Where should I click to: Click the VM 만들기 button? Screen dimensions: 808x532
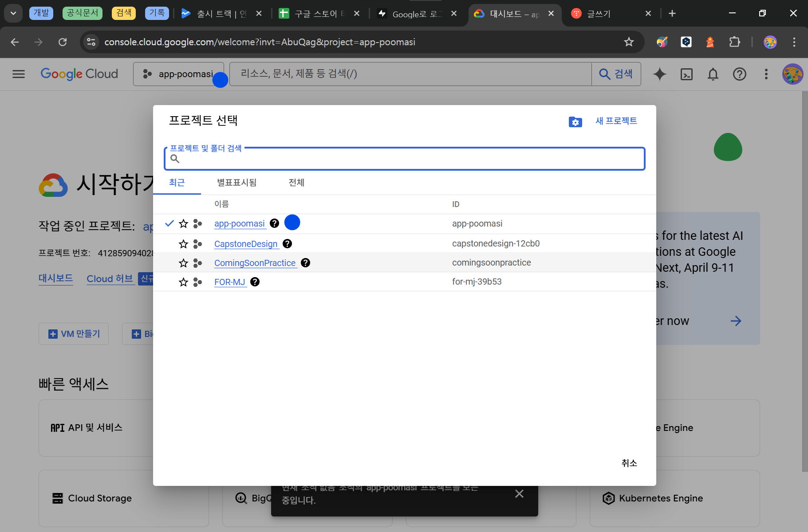click(x=74, y=334)
